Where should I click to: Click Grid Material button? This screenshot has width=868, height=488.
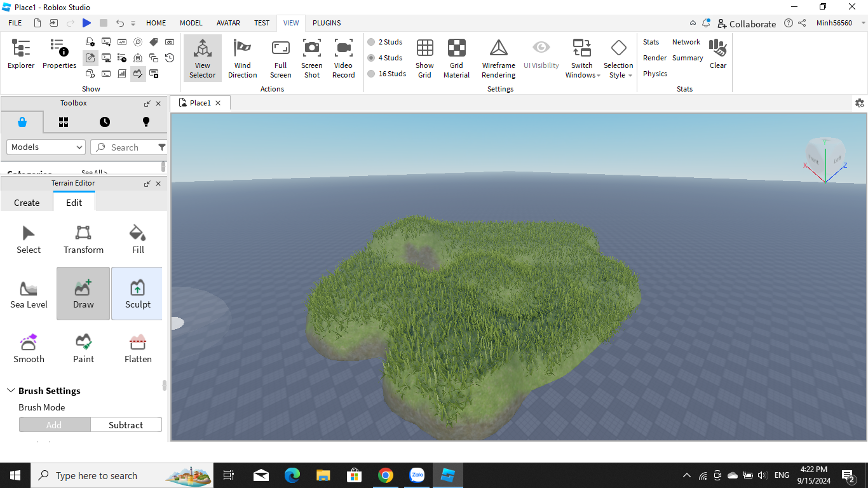(456, 58)
